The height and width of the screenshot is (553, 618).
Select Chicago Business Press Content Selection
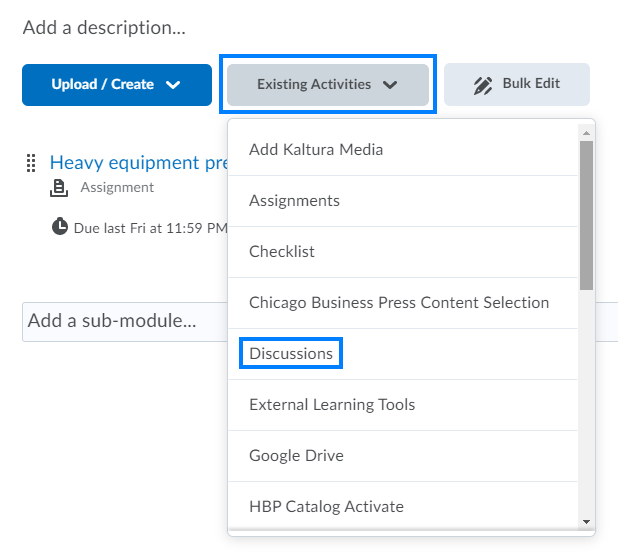pyautogui.click(x=399, y=303)
